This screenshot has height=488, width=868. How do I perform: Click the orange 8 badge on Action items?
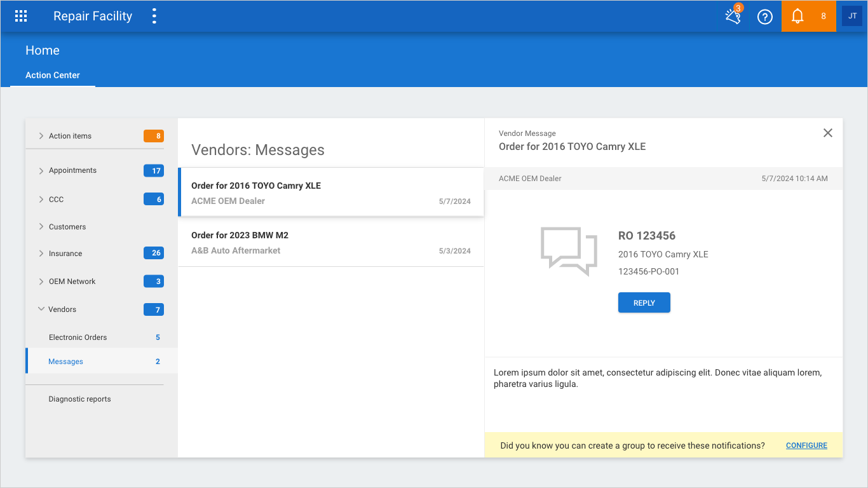[x=154, y=136]
